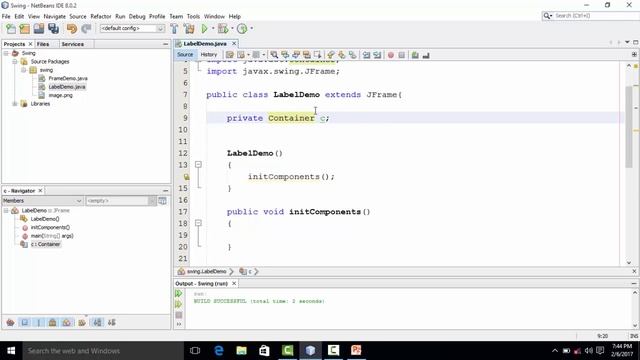Screen dimensions: 640x360
Task: Debug the project from the main toolbar
Action: coord(223,29)
